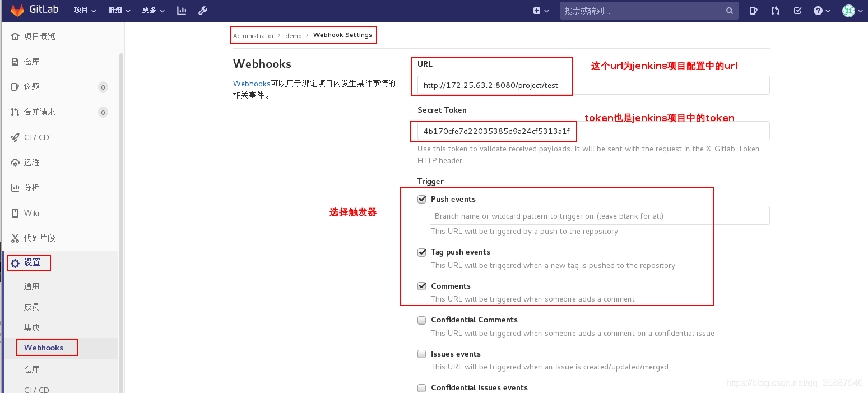Click demo breadcrumb link
This screenshot has width=868, height=393.
(x=294, y=36)
